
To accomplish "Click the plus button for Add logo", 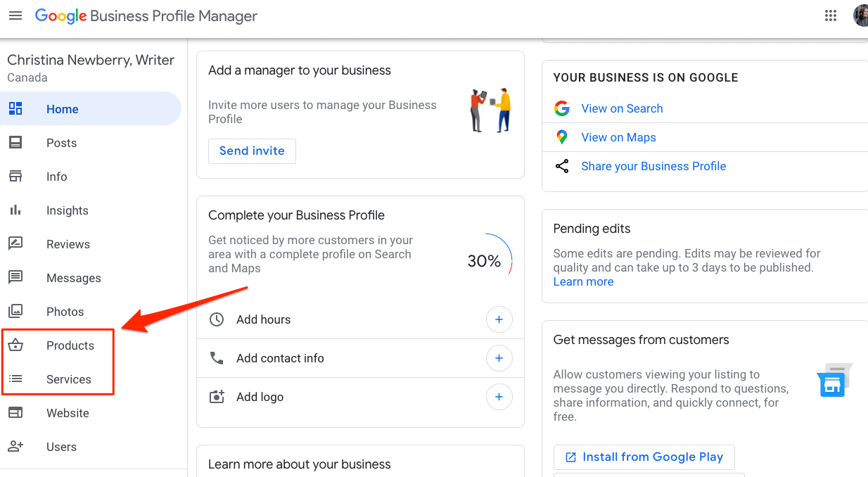I will click(x=499, y=397).
